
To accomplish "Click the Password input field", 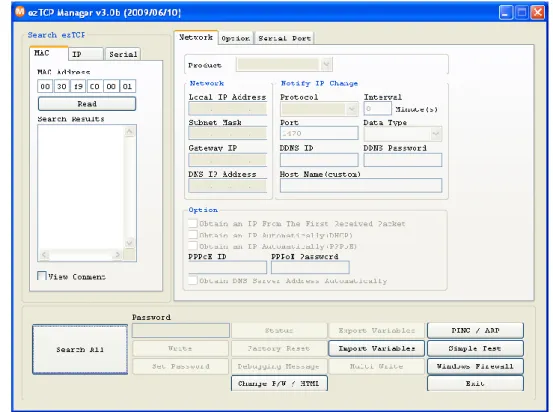I will tap(181, 331).
